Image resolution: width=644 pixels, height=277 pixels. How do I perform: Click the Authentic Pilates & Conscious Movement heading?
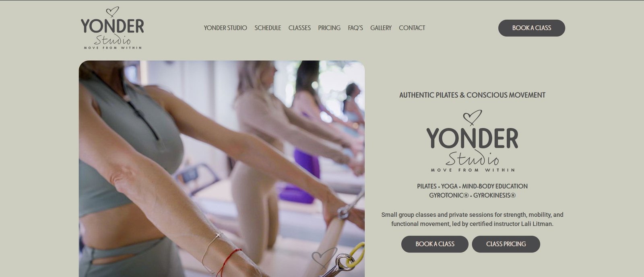click(x=472, y=95)
